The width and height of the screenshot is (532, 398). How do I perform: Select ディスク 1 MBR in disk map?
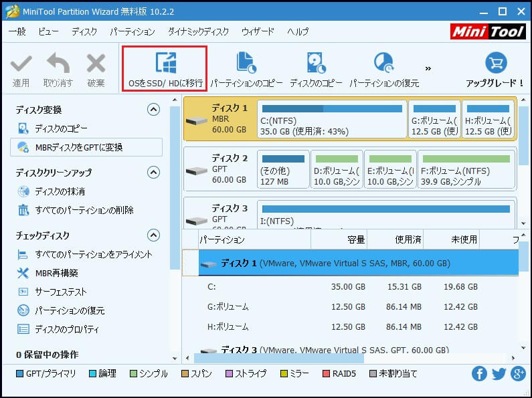coord(221,118)
